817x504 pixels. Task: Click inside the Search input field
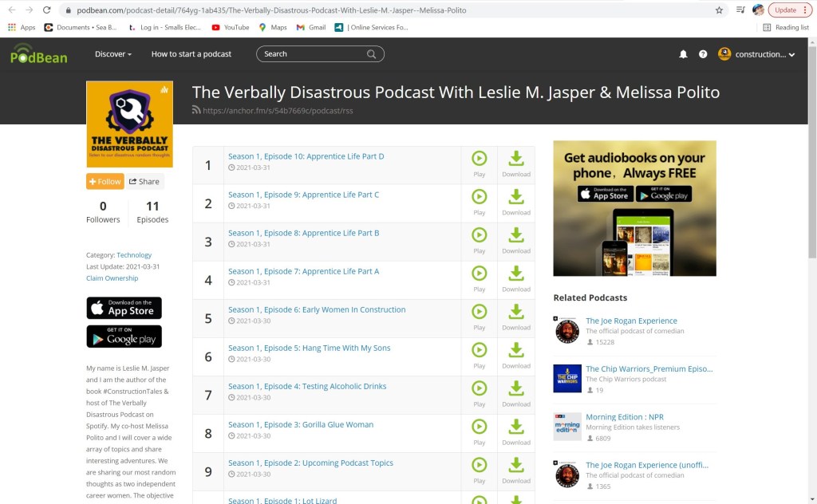click(311, 54)
